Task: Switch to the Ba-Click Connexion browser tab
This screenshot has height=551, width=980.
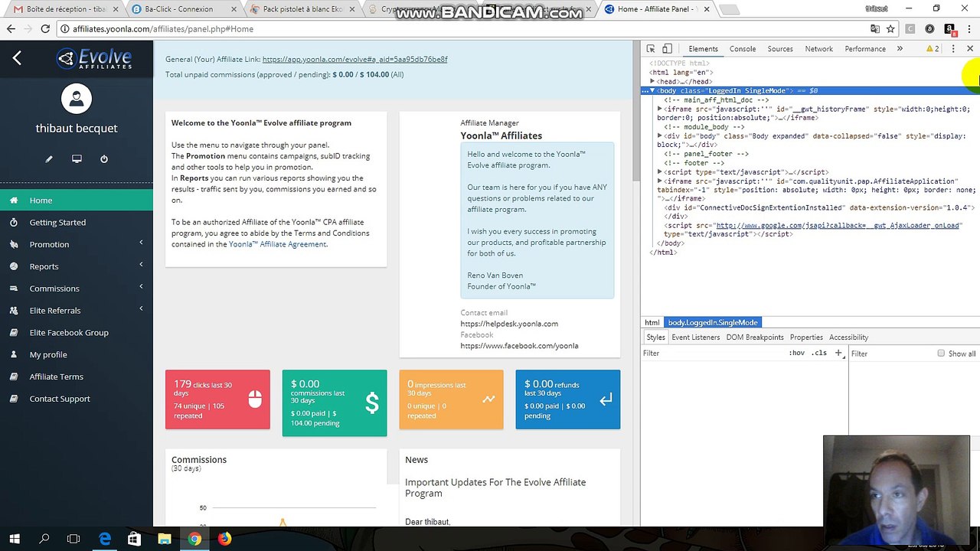Action: [x=184, y=9]
